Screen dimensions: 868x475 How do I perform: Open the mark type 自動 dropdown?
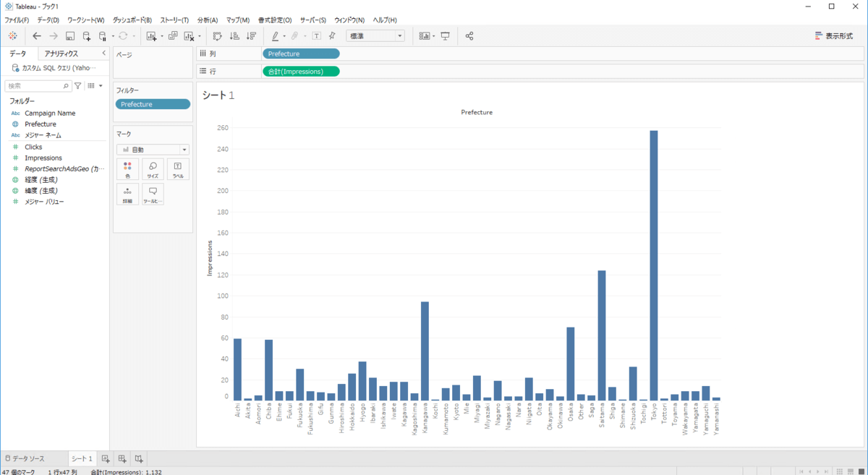153,150
